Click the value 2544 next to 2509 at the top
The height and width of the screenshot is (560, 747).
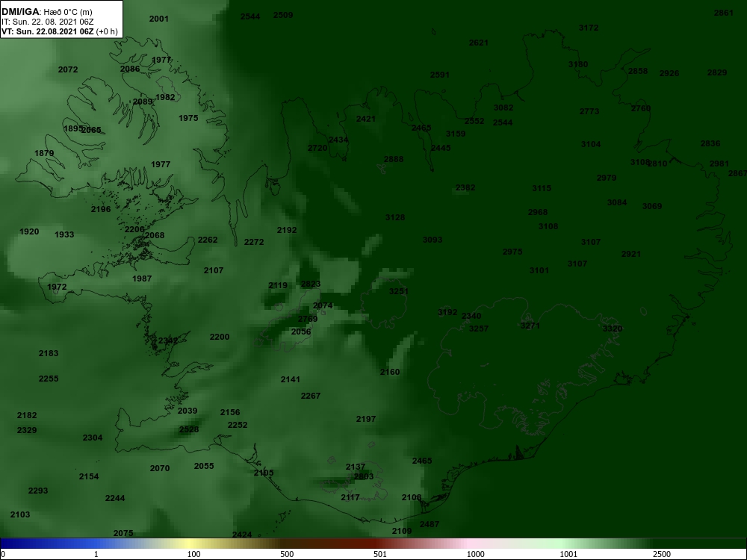click(x=250, y=16)
